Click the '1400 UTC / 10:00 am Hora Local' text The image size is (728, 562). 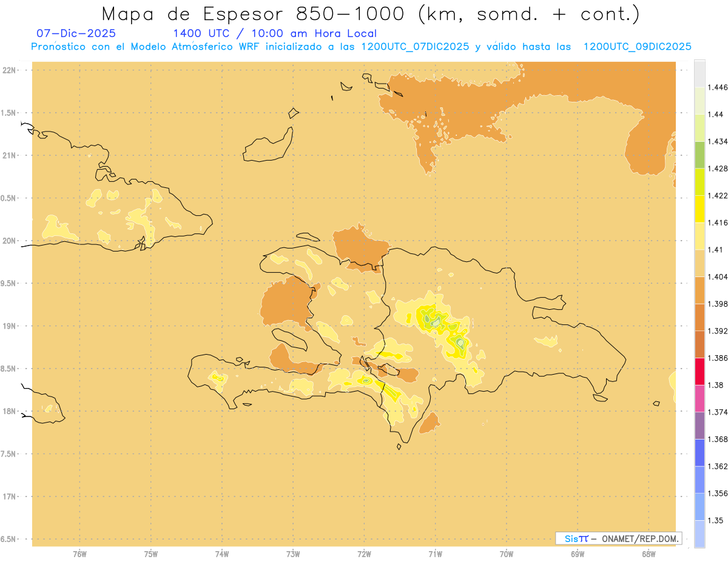(274, 33)
